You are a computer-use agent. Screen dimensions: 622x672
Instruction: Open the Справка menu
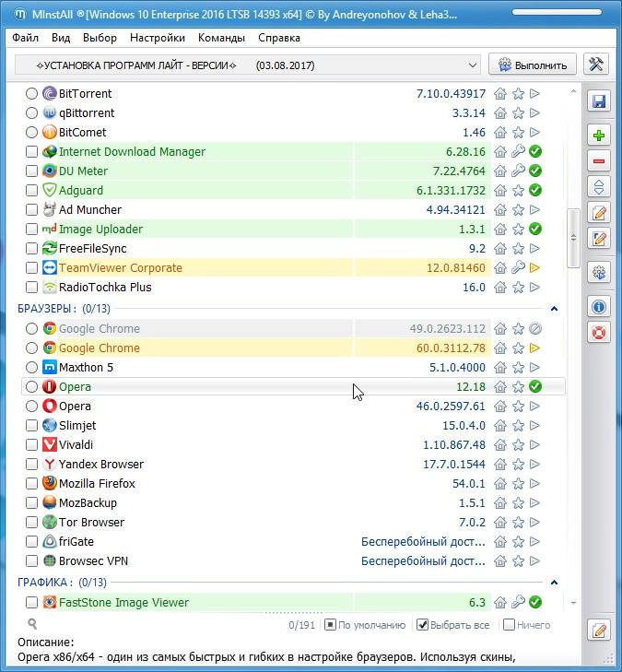[x=279, y=38]
